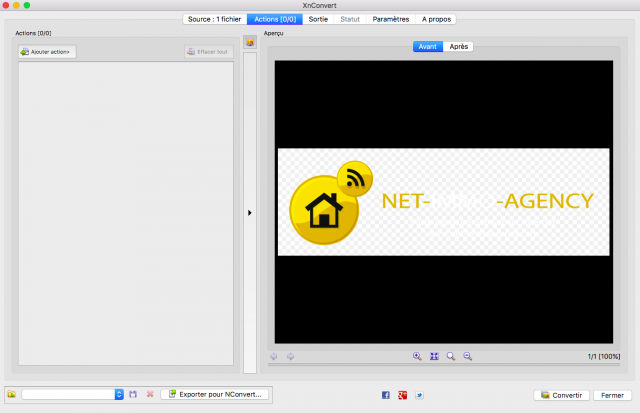Click the zoom out magnifier icon
640x413 pixels.
point(467,356)
